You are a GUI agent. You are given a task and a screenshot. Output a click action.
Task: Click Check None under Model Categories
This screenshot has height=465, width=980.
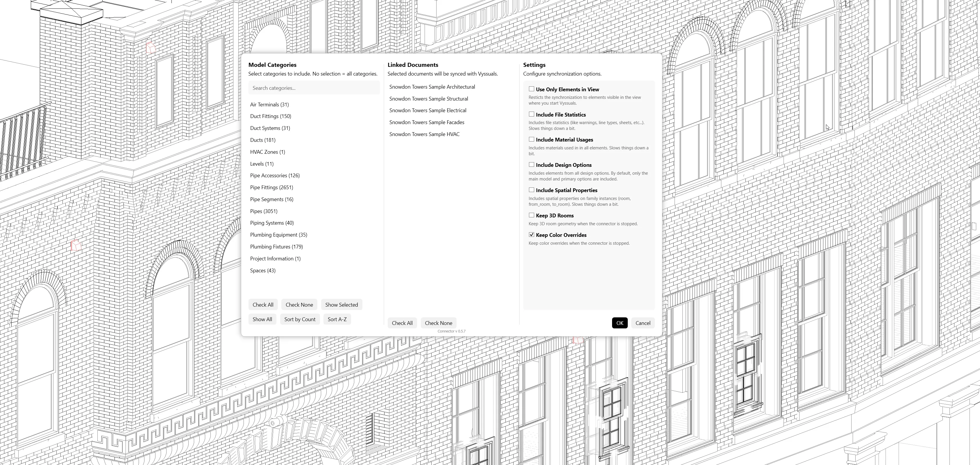(x=299, y=304)
